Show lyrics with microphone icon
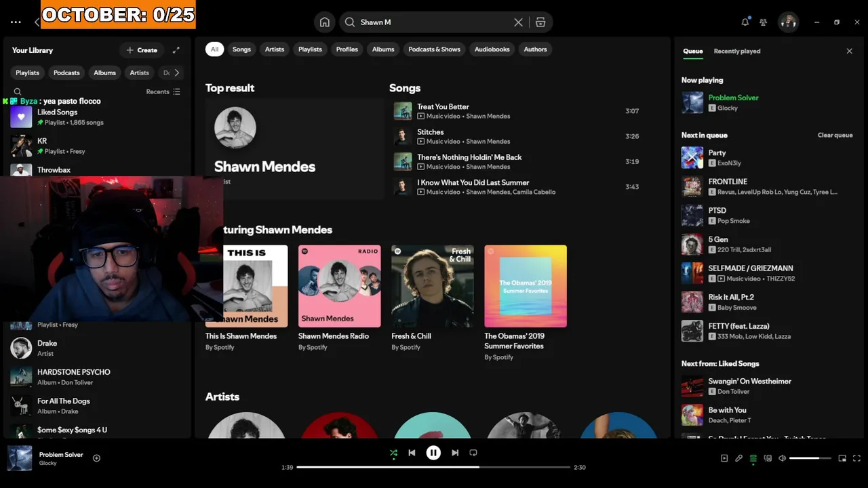The height and width of the screenshot is (488, 868). pos(738,458)
